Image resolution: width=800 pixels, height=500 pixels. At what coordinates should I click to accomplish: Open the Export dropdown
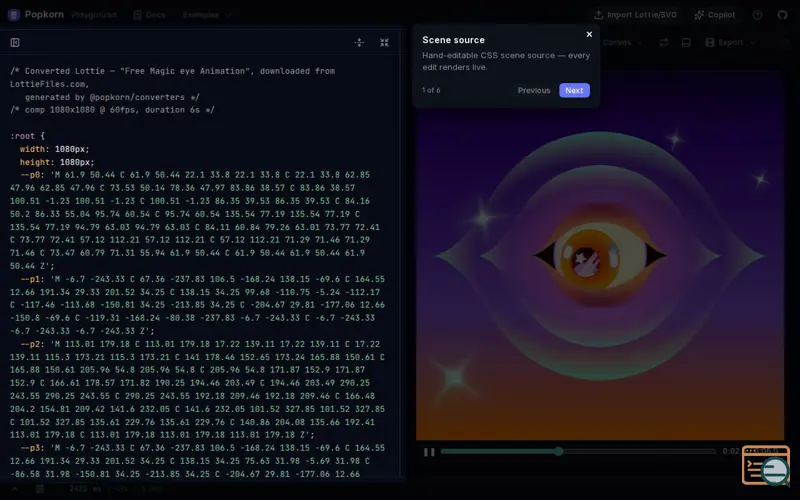point(730,42)
